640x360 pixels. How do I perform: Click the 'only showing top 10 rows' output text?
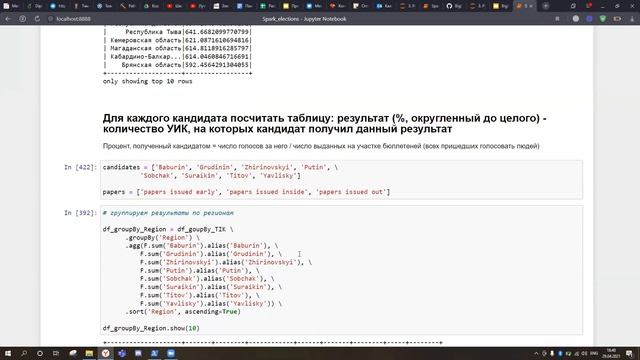[147, 81]
